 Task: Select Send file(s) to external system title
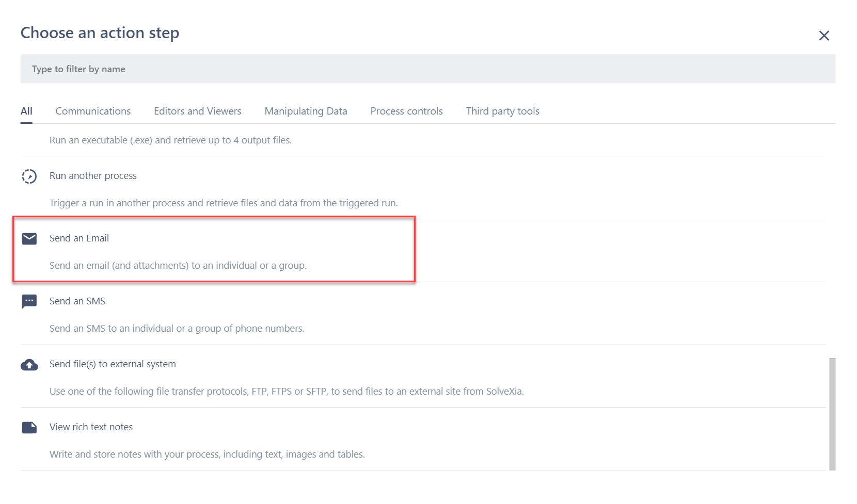tap(113, 364)
